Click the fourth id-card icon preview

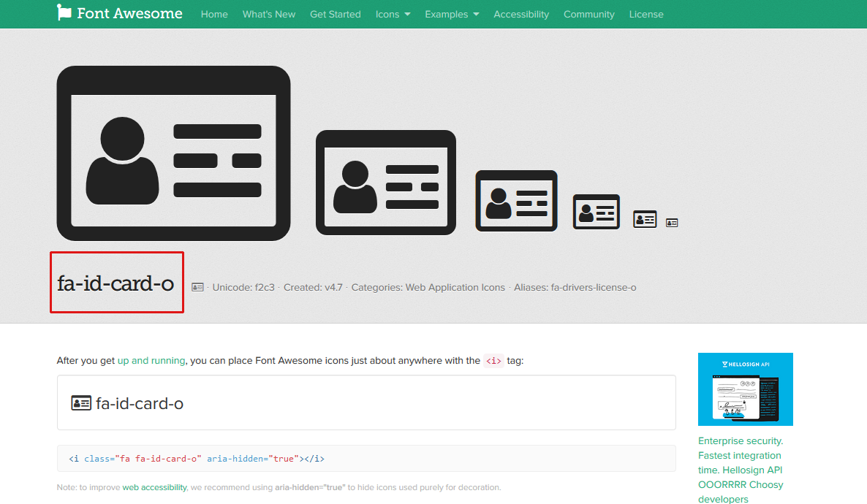point(596,212)
